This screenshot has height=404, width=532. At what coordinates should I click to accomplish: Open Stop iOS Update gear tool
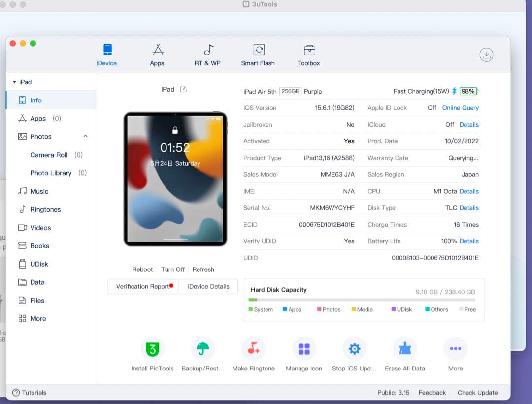pos(354,355)
